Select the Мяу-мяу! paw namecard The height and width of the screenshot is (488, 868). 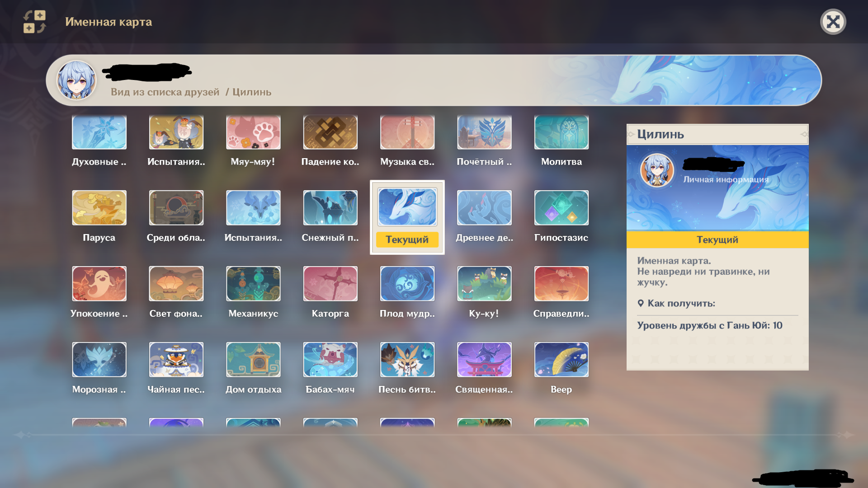pos(253,132)
